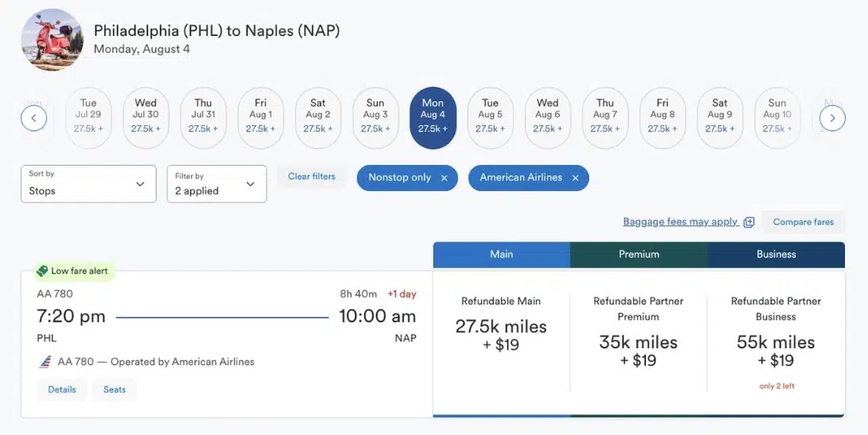Switch to the Main fare tab
The height and width of the screenshot is (435, 868).
(502, 255)
